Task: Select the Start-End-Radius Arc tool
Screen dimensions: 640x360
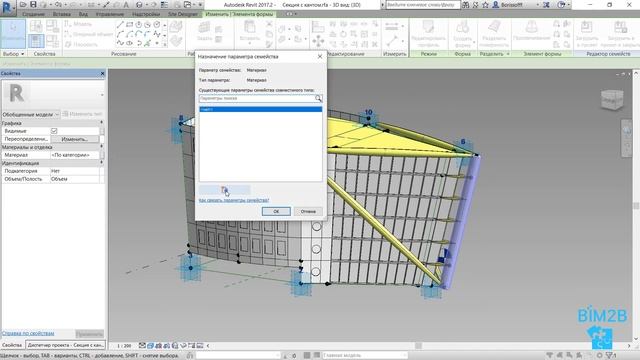Action: point(120,34)
